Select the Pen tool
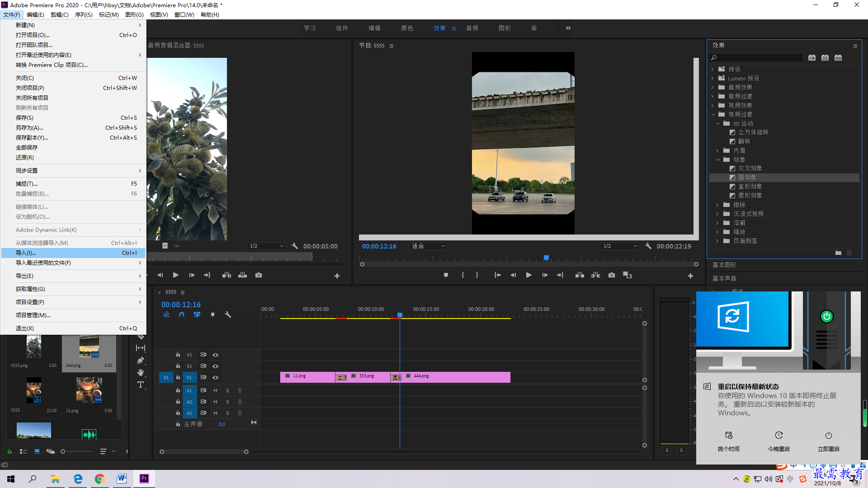The image size is (868, 488). 141,361
